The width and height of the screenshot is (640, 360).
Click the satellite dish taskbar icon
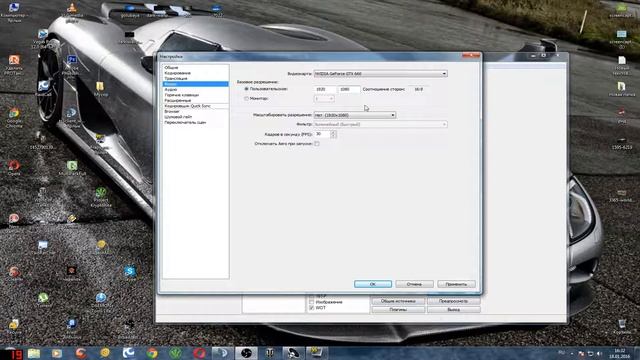tap(293, 353)
